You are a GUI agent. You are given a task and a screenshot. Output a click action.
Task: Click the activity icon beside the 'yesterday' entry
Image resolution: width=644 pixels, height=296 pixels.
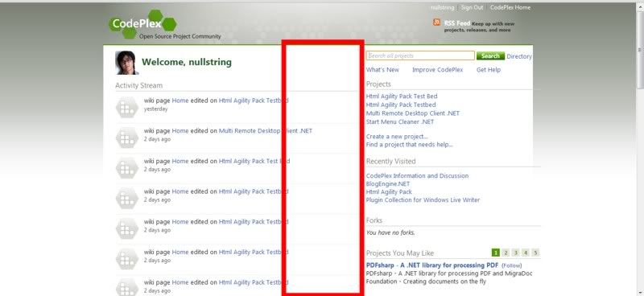127,108
